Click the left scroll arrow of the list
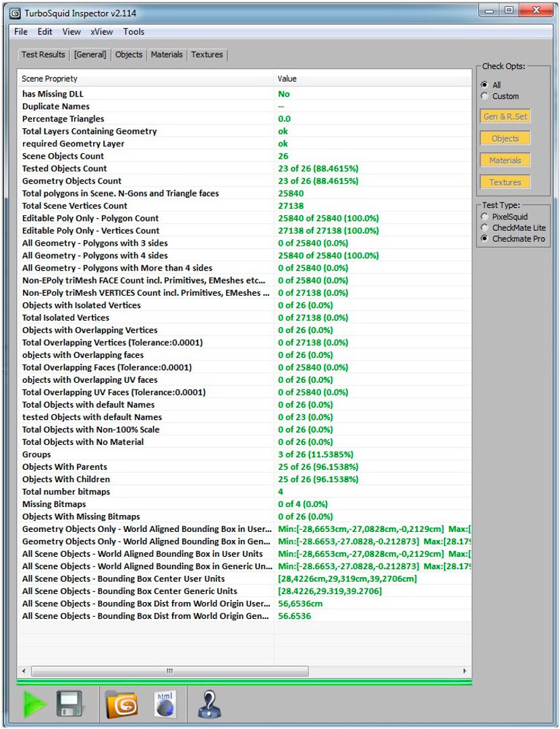Image resolution: width=560 pixels, height=729 pixels. pos(24,671)
